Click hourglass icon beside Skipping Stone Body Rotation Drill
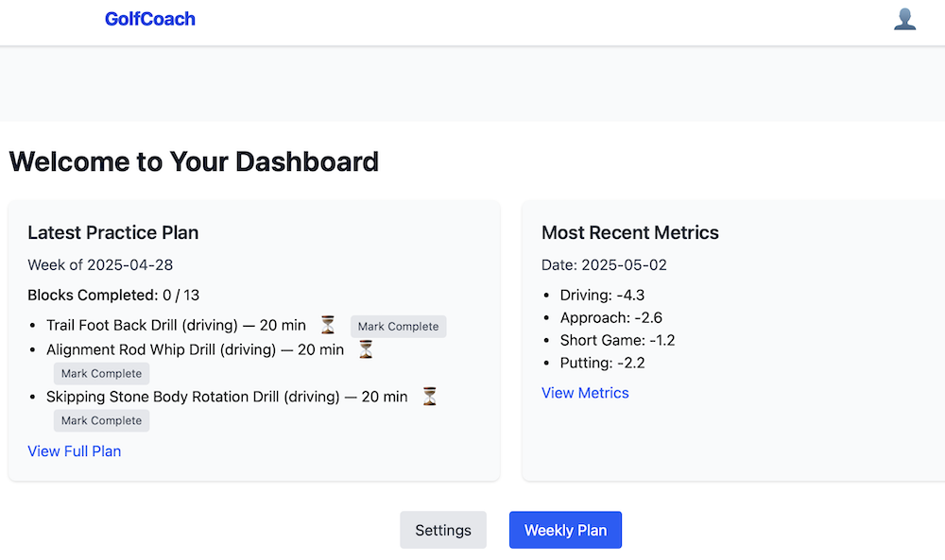The image size is (945, 560). (429, 397)
